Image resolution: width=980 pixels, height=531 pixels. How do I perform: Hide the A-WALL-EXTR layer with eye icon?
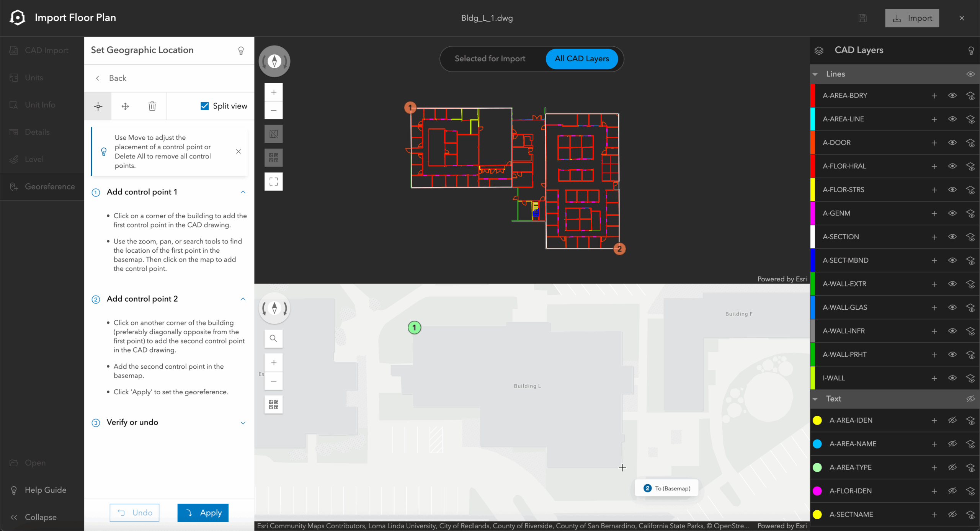(x=952, y=284)
